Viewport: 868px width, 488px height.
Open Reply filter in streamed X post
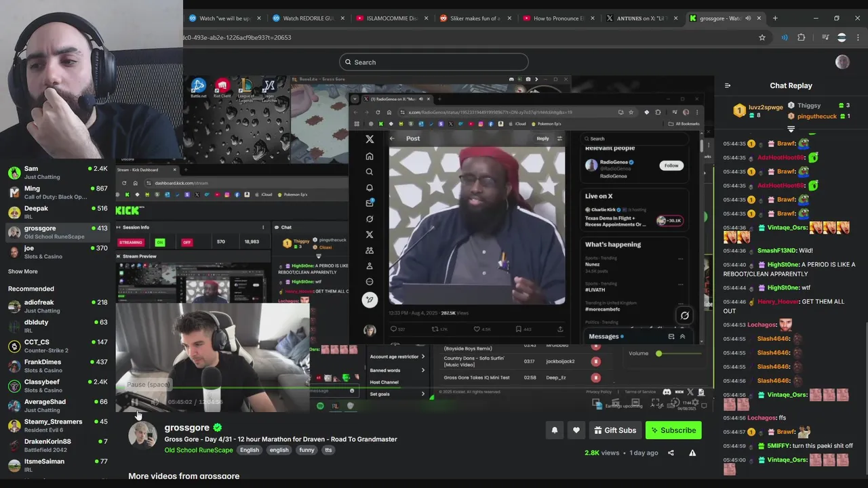coord(559,138)
